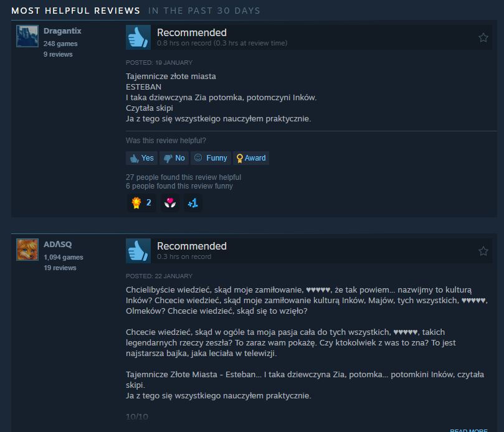The image size is (504, 432).
Task: Expand ADΛSQ's review with Read More
Action: click(x=468, y=430)
